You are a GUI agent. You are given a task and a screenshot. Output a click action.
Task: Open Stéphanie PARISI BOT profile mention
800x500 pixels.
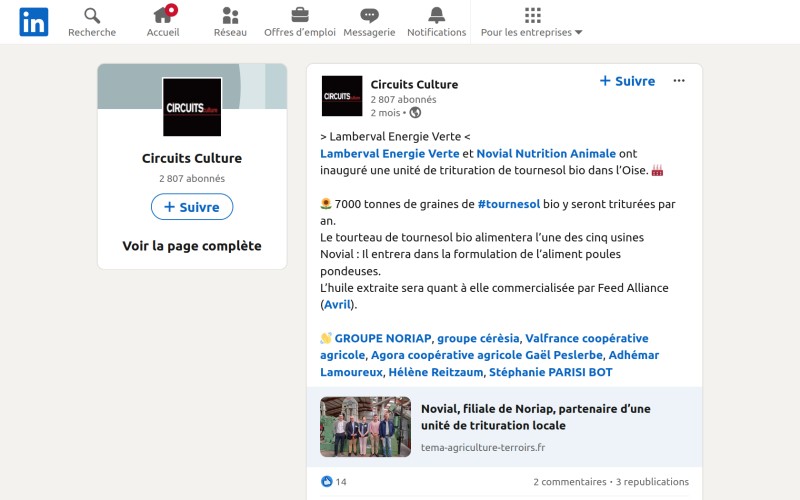(551, 372)
